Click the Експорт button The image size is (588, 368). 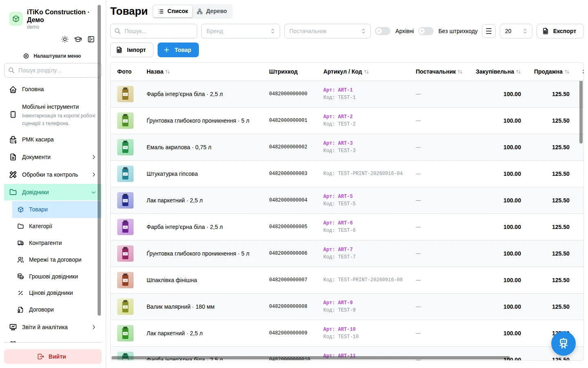click(x=560, y=31)
